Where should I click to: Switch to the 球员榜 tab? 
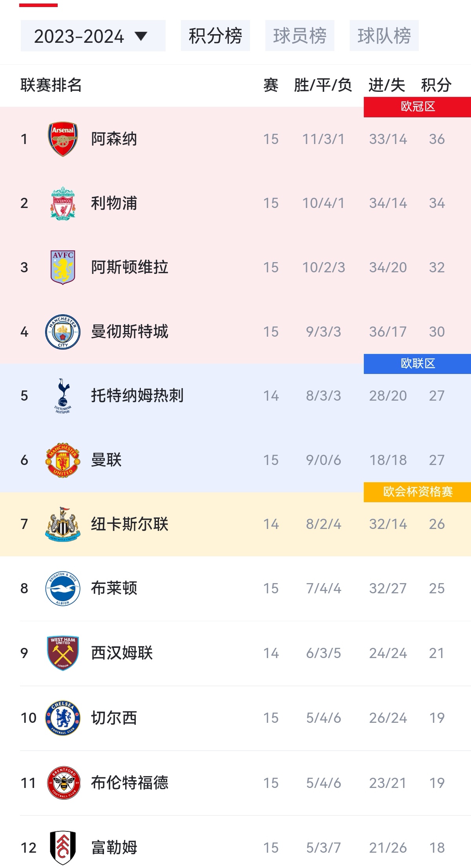(x=299, y=36)
